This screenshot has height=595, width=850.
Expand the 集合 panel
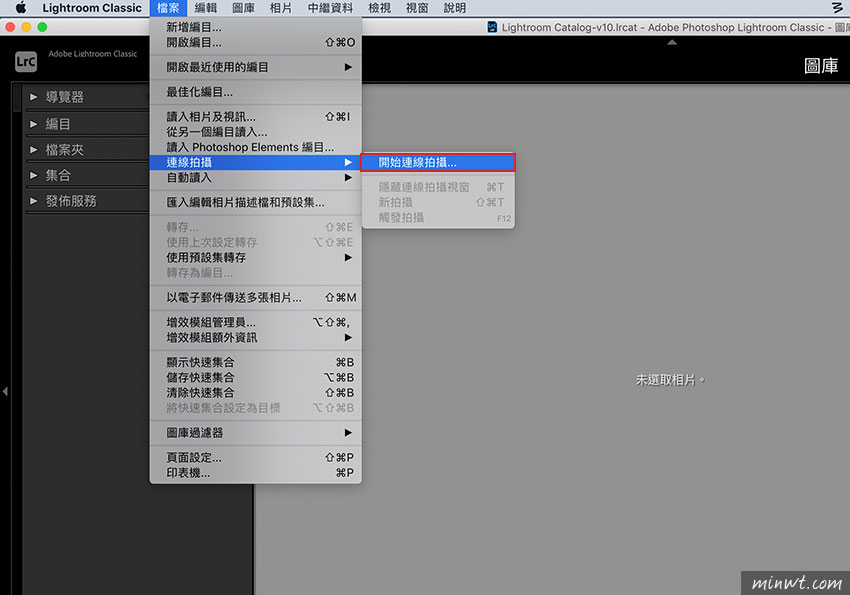(34, 175)
